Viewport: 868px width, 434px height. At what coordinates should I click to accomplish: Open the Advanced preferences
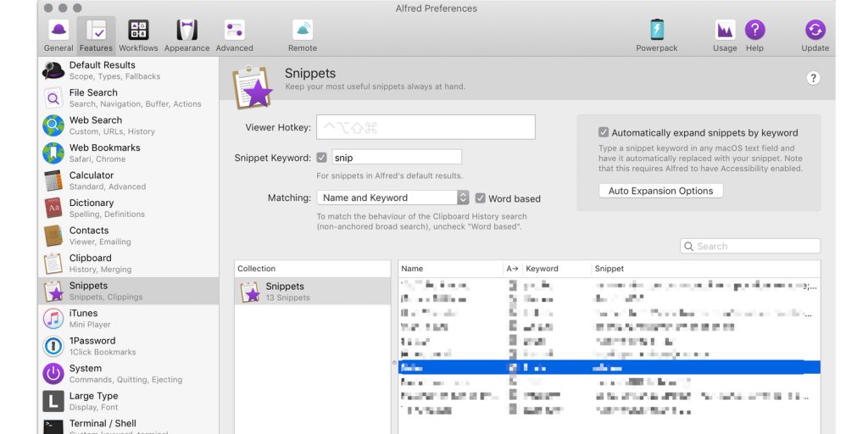click(234, 36)
